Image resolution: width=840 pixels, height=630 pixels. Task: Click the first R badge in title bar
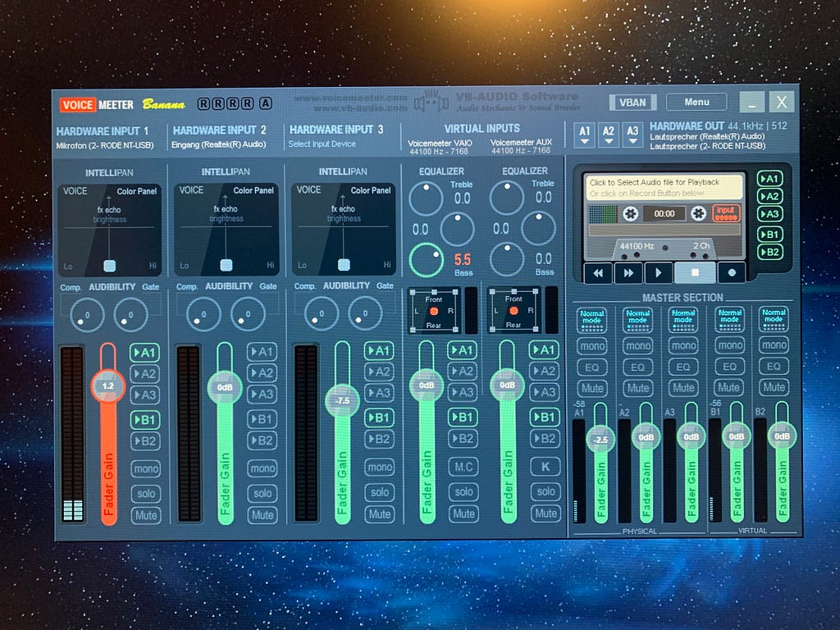point(203,103)
